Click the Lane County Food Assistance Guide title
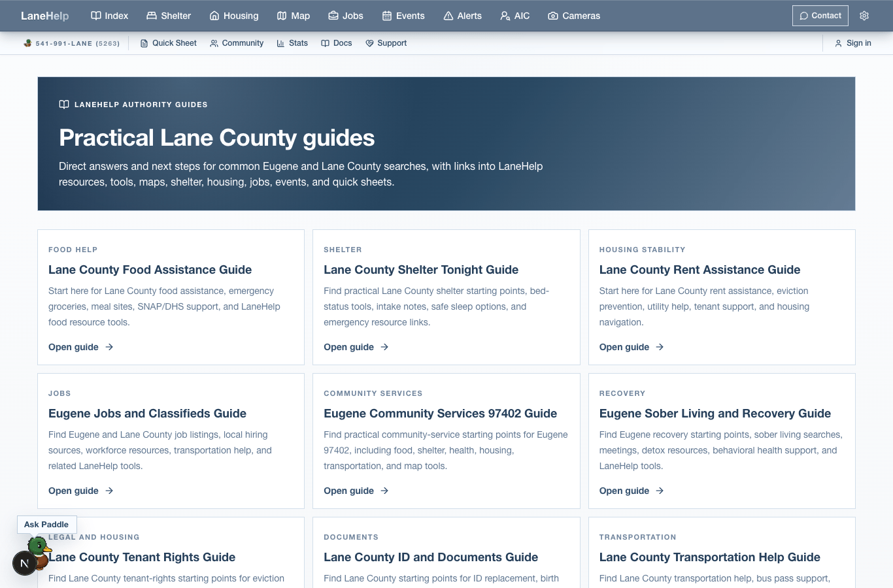 pos(150,270)
